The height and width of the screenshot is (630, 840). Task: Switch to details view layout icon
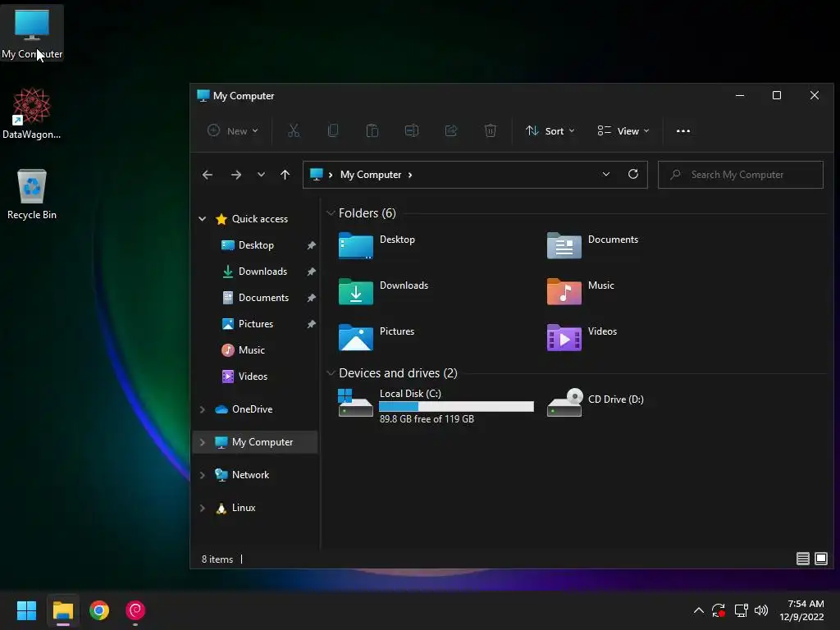tap(802, 559)
